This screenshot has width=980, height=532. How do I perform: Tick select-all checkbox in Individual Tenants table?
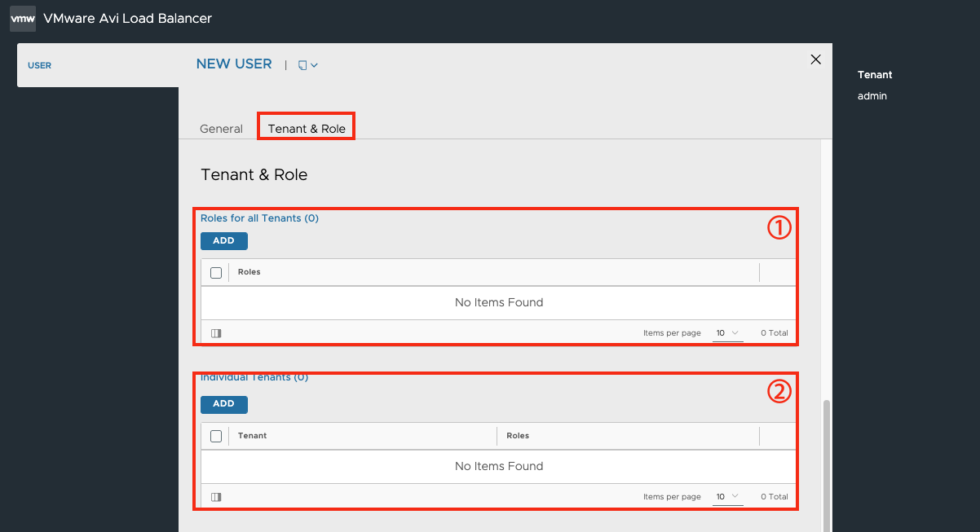(216, 437)
